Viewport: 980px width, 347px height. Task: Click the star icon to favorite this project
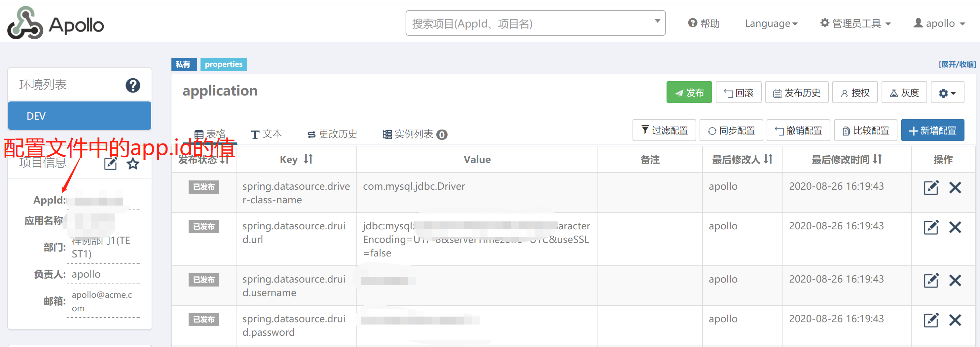tap(132, 164)
